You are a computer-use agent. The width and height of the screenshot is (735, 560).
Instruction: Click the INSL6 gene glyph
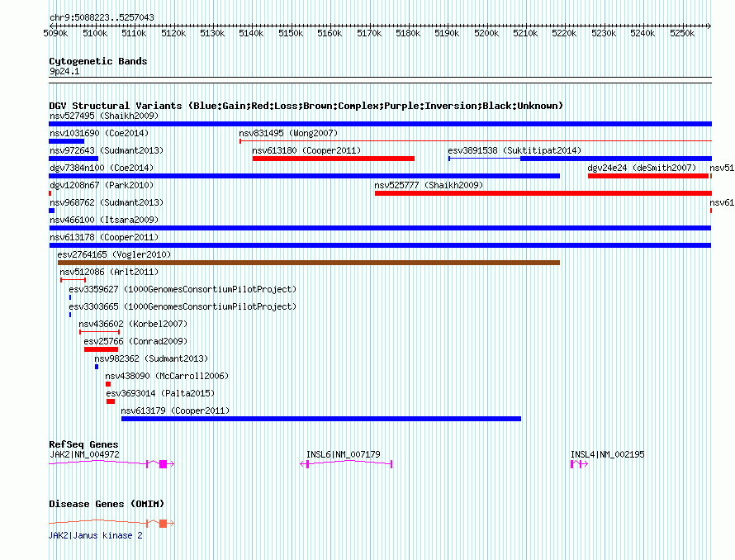coord(346,464)
